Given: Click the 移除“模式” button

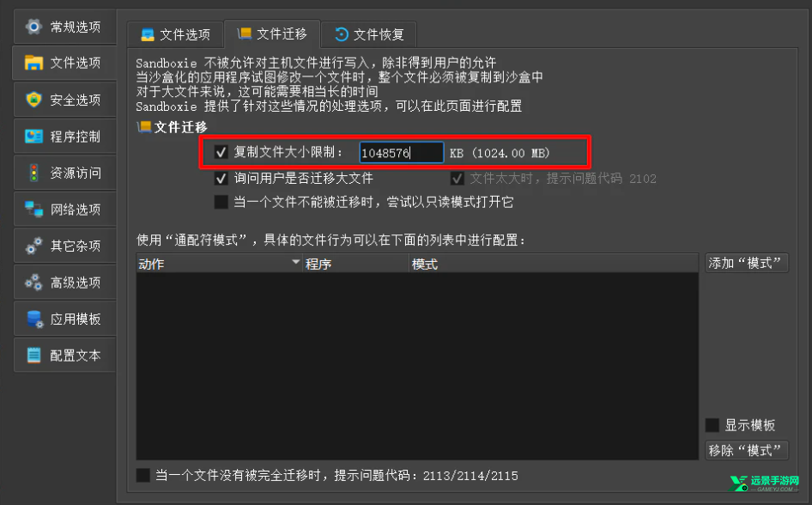Looking at the screenshot, I should (746, 450).
